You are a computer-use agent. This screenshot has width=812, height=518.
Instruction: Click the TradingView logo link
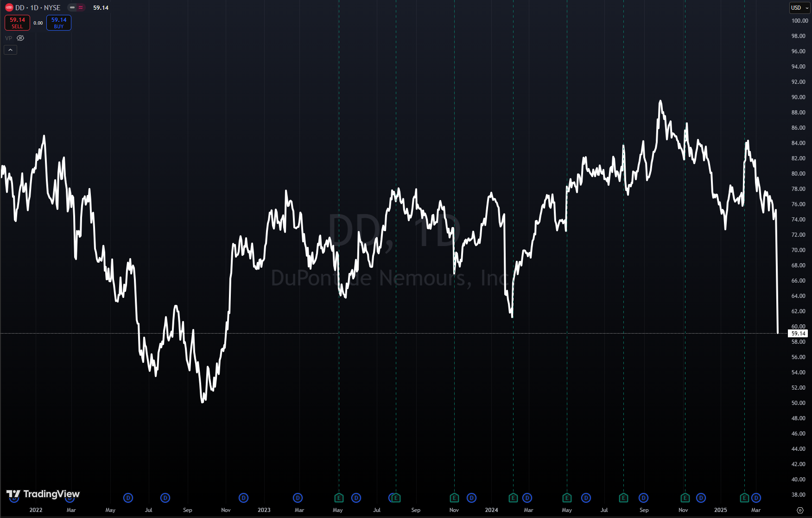coord(43,494)
